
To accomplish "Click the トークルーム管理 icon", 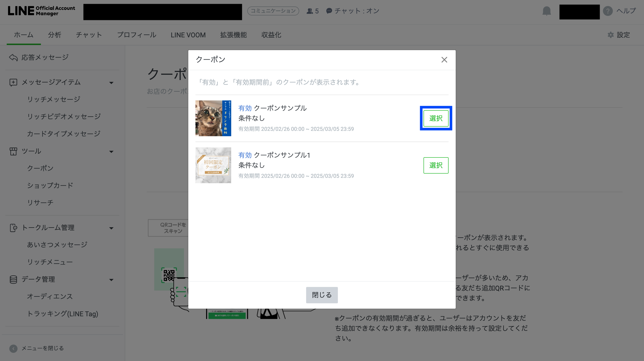I will coord(13,228).
